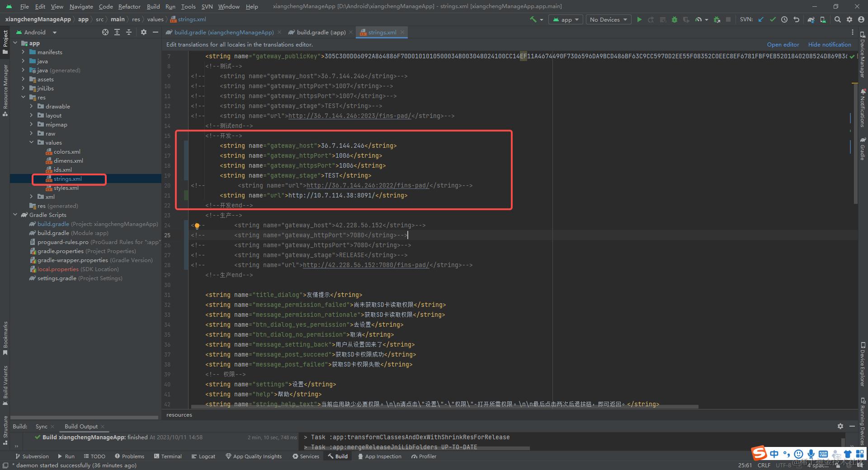Screen dimensions: 868x470
Task: Click the SVN Commit green checkmark
Action: (x=773, y=19)
